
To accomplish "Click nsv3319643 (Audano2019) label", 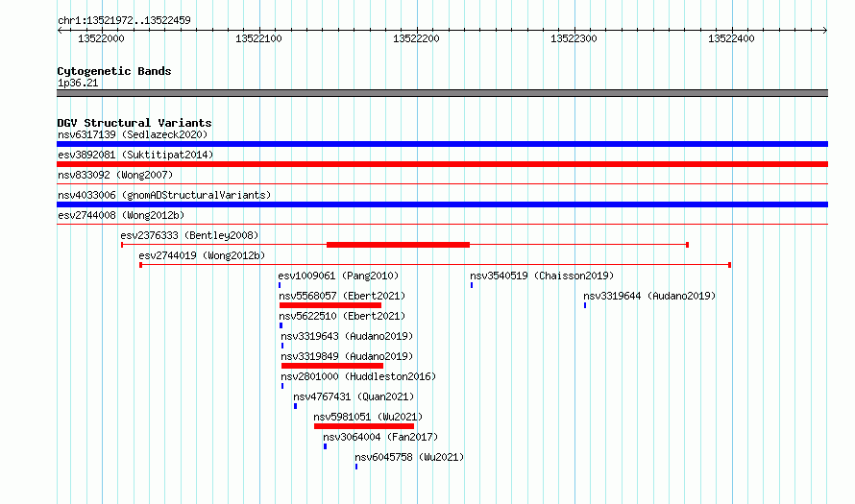I will point(347,336).
